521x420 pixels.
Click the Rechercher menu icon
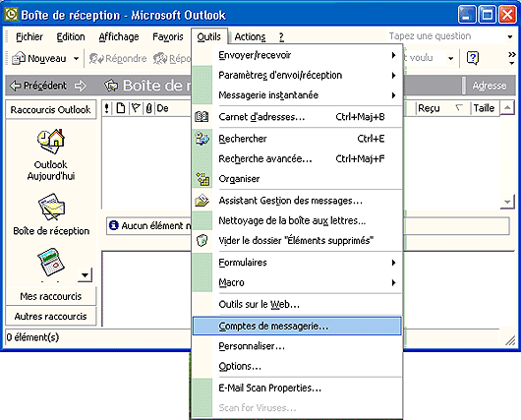(202, 139)
